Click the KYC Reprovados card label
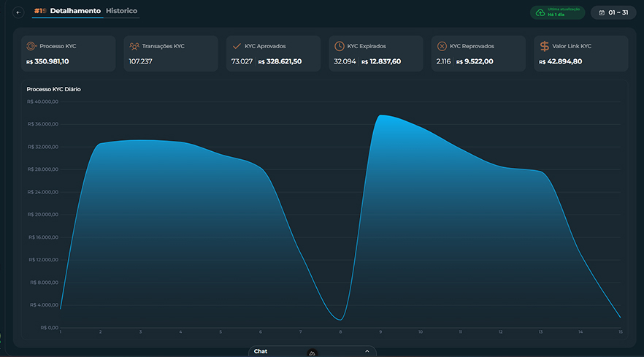The height and width of the screenshot is (357, 644). (x=472, y=46)
